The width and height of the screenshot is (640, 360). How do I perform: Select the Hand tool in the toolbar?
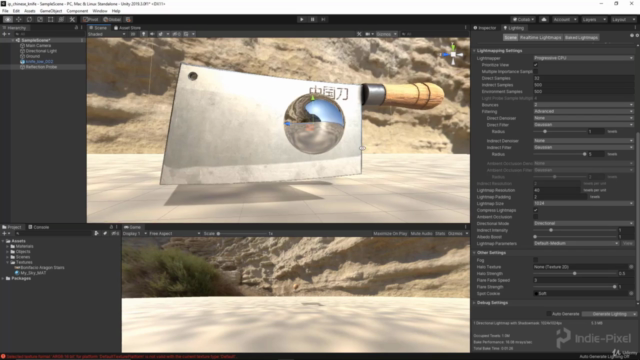coord(8,19)
